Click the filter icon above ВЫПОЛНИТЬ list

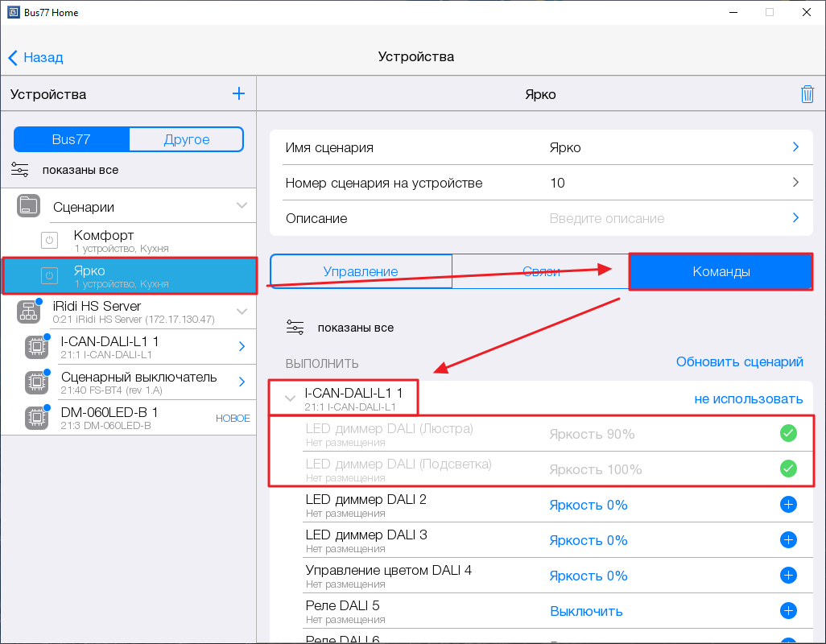click(295, 328)
